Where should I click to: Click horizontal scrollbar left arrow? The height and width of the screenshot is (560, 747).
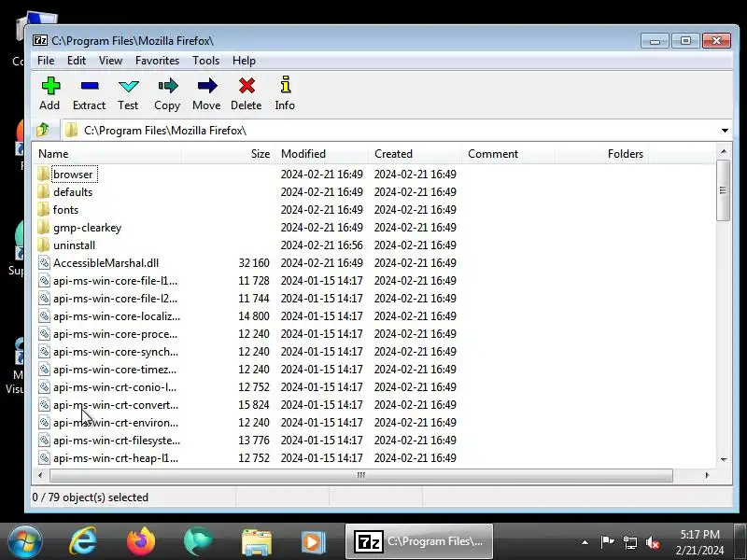40,475
